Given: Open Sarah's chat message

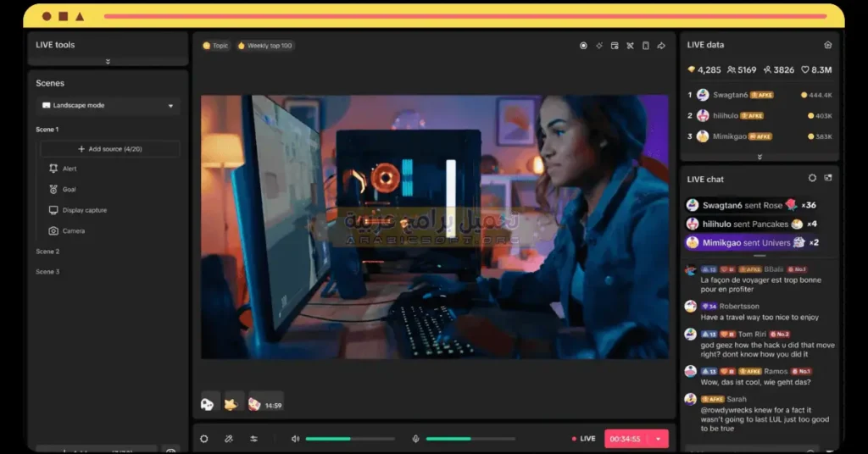Looking at the screenshot, I should tap(760, 413).
